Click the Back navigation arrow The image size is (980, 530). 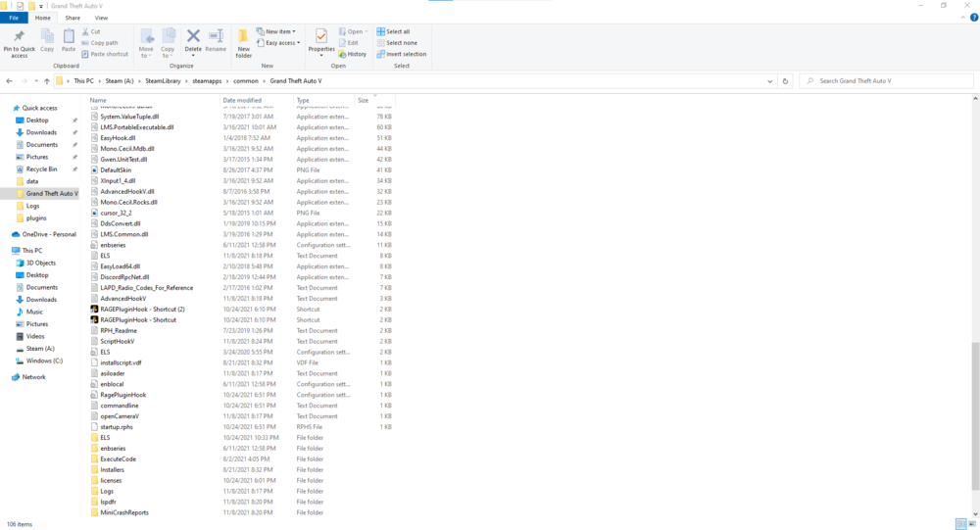pos(10,80)
